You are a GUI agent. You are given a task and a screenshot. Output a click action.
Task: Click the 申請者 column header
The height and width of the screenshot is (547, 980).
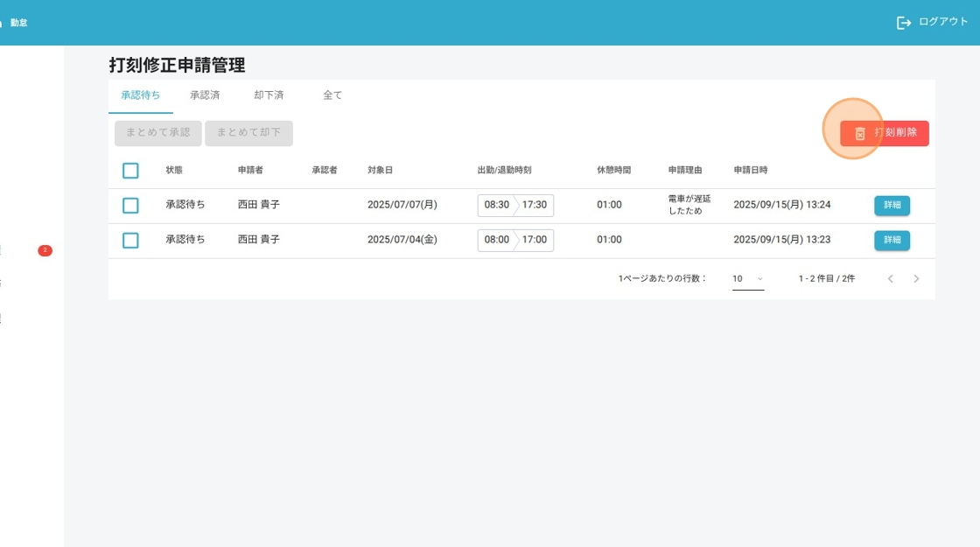[x=250, y=170]
